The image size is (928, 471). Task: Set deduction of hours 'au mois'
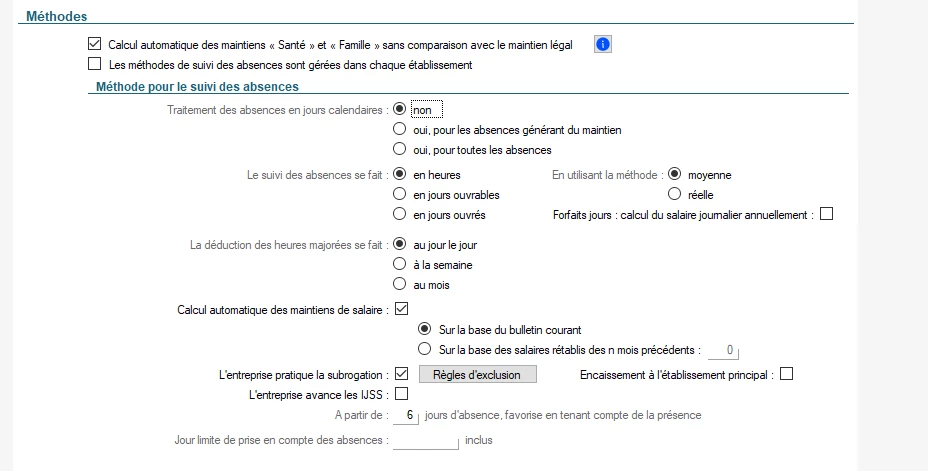tap(400, 284)
